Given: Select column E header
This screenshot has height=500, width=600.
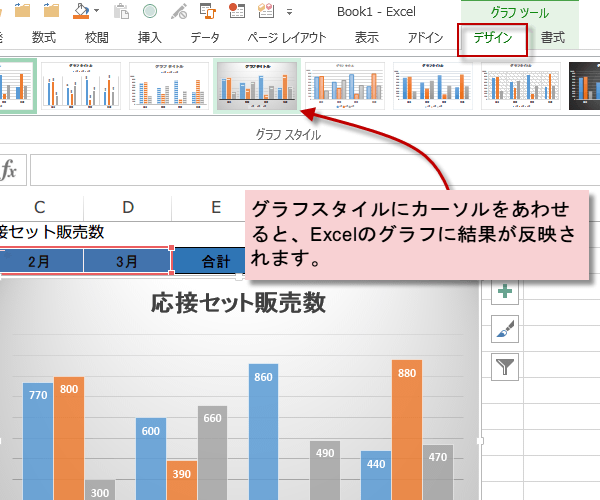Looking at the screenshot, I should [216, 207].
